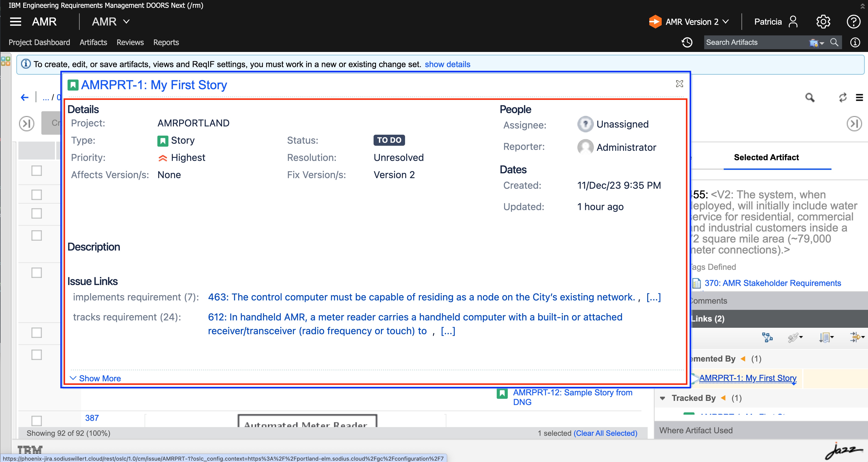Open requirement 612 handheld AMR link
This screenshot has height=462, width=868.
tap(415, 324)
